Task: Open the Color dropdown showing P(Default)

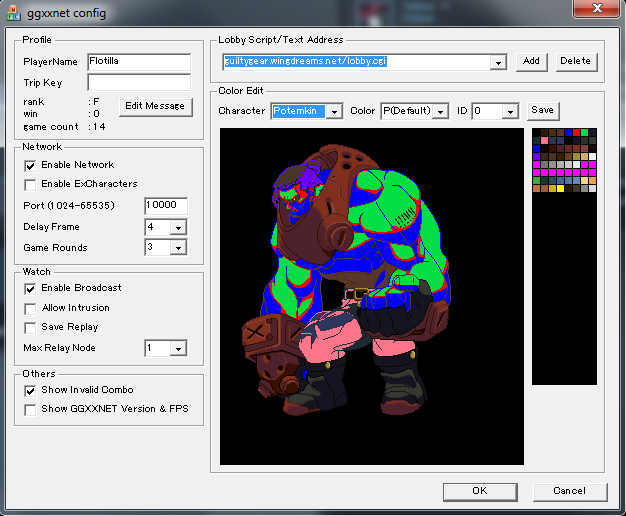Action: 440,111
